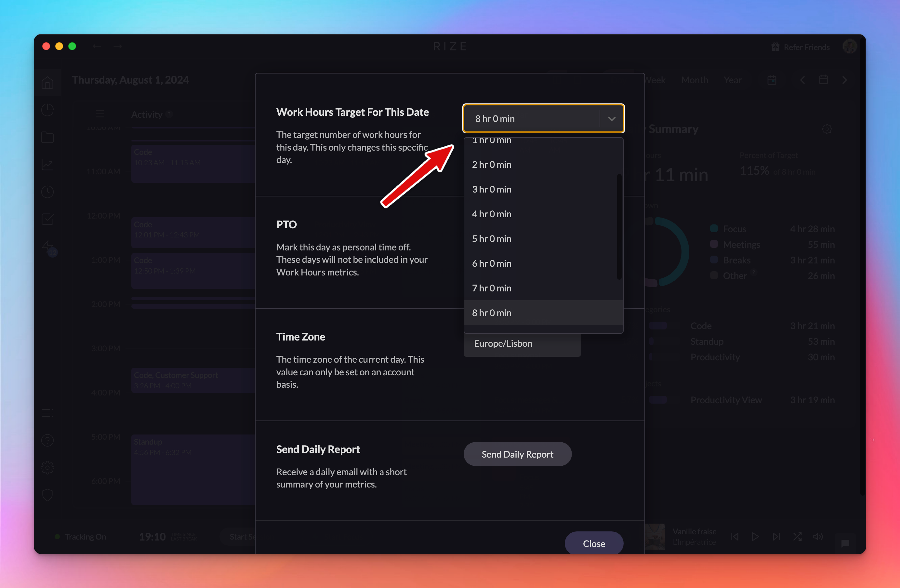Open the Summary settings gear icon
The width and height of the screenshot is (900, 588).
click(x=827, y=129)
